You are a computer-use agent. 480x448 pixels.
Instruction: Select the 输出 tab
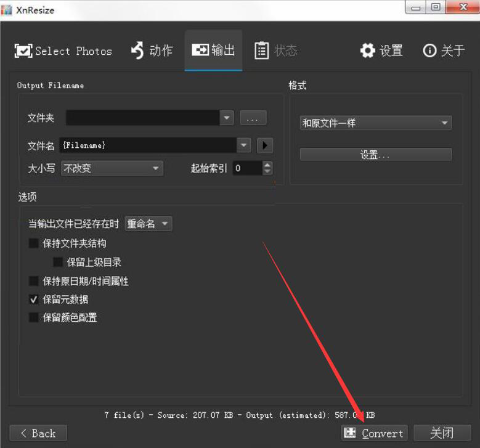point(213,50)
